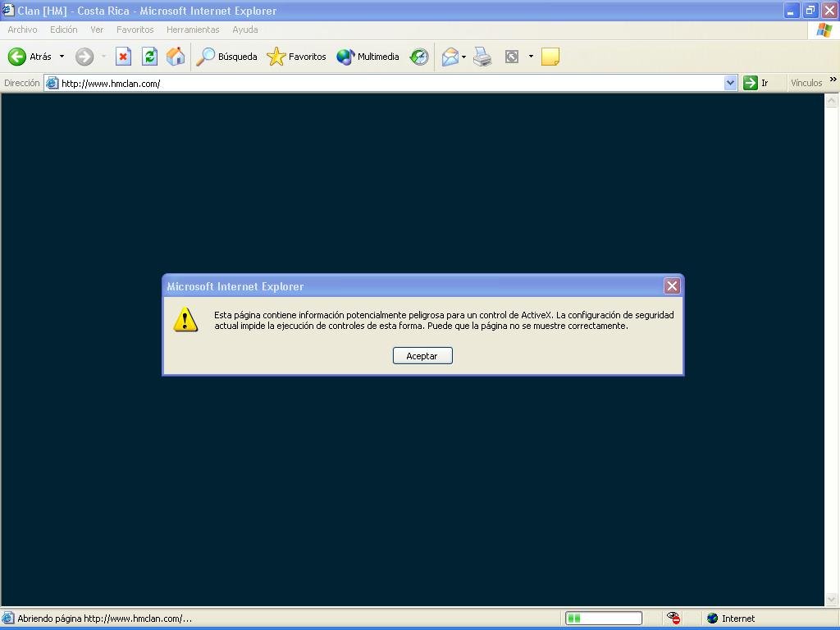Click the IE page icon in status bar
Image resolution: width=840 pixels, height=630 pixels.
[8, 619]
